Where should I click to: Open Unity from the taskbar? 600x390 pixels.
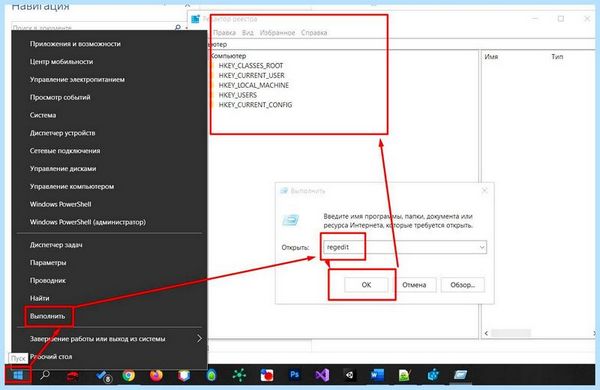coord(349,375)
